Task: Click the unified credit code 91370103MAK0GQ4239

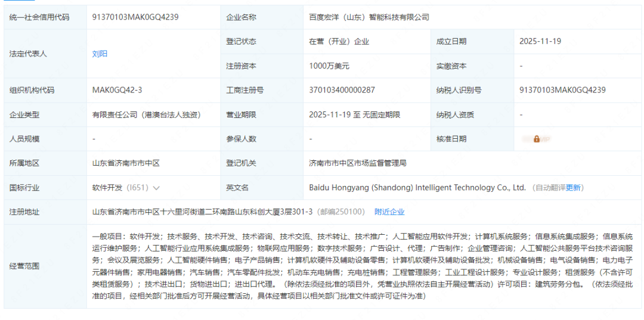Action: [135, 17]
